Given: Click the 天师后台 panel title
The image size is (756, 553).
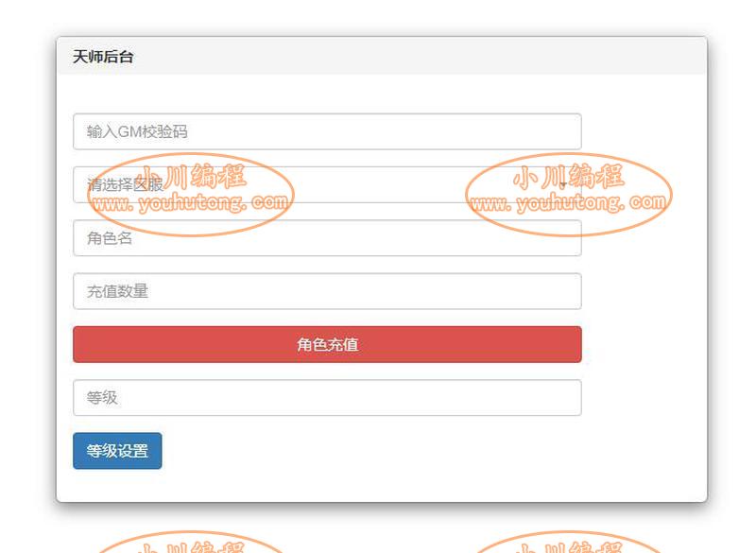Looking at the screenshot, I should 103,57.
